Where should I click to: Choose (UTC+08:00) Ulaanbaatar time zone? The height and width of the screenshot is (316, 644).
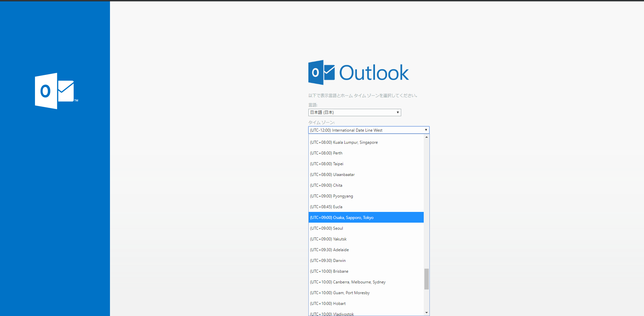[x=366, y=175]
